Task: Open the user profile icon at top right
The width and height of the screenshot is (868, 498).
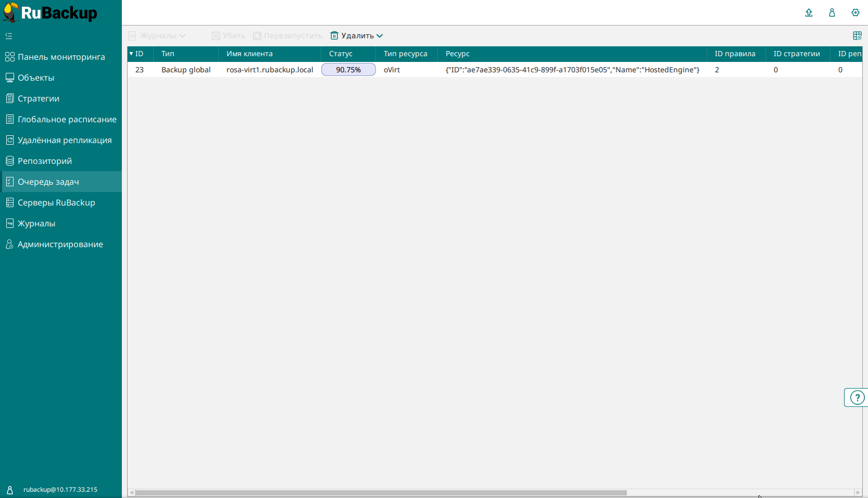Action: pos(832,13)
